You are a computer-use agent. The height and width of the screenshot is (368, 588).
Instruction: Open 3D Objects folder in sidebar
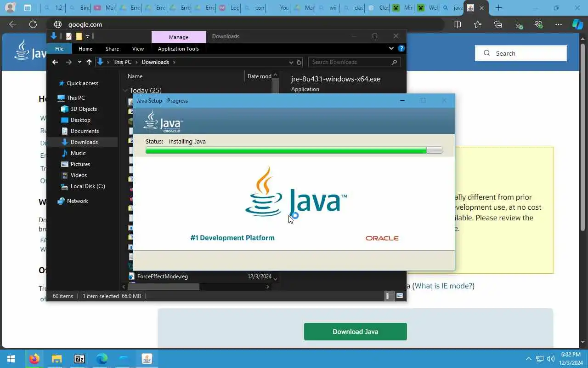pos(84,109)
